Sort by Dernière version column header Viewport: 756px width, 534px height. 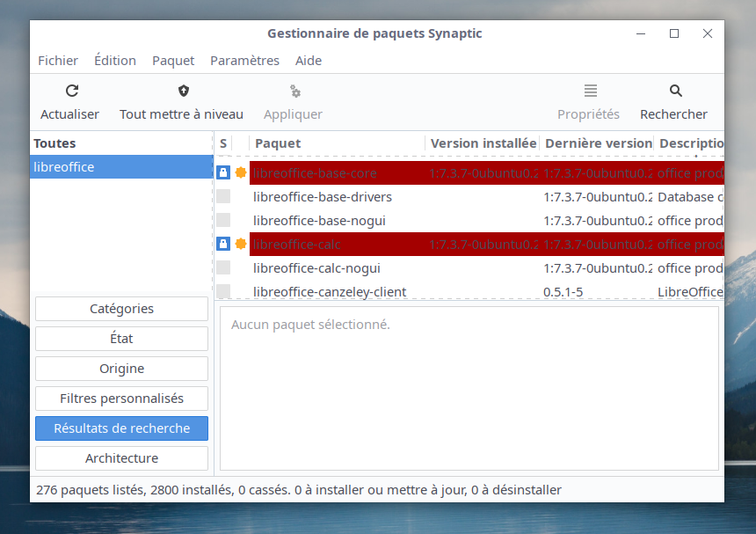click(x=596, y=143)
